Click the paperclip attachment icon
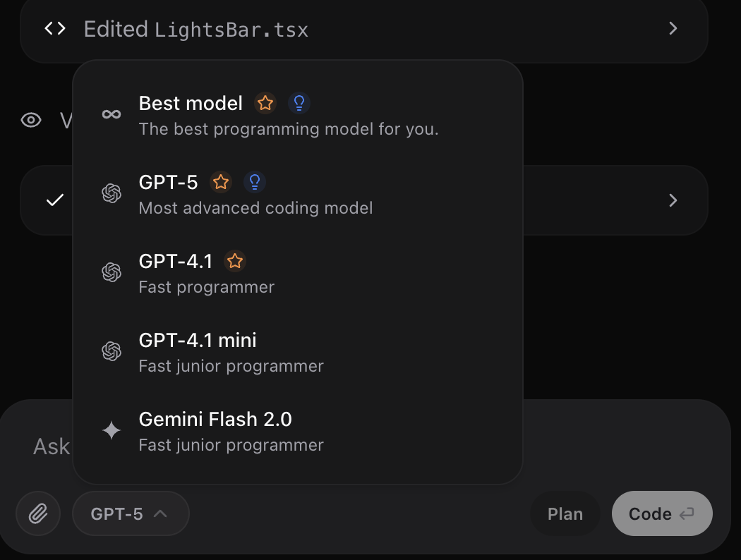741x560 pixels. (37, 513)
